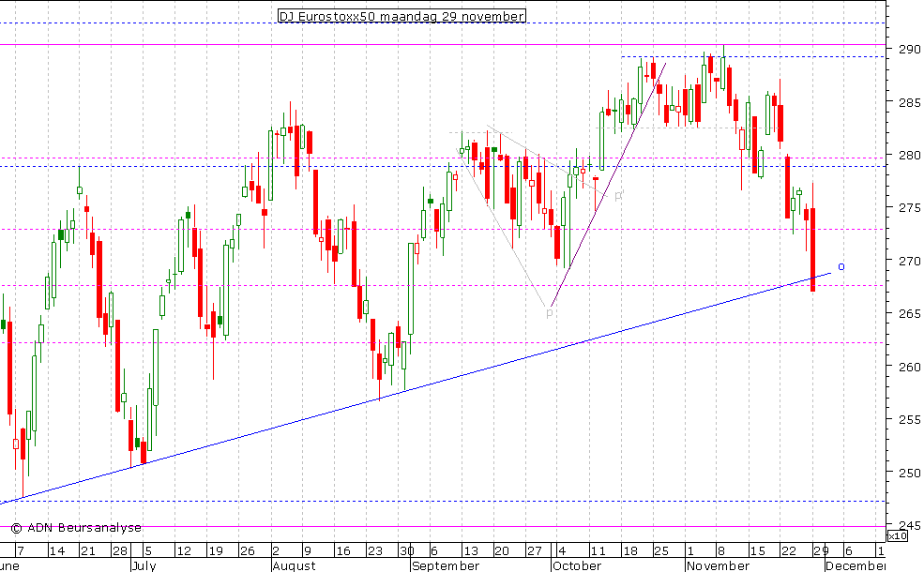The image size is (924, 572).
Task: Click the date label 29 on the time axis
Action: coord(821,550)
